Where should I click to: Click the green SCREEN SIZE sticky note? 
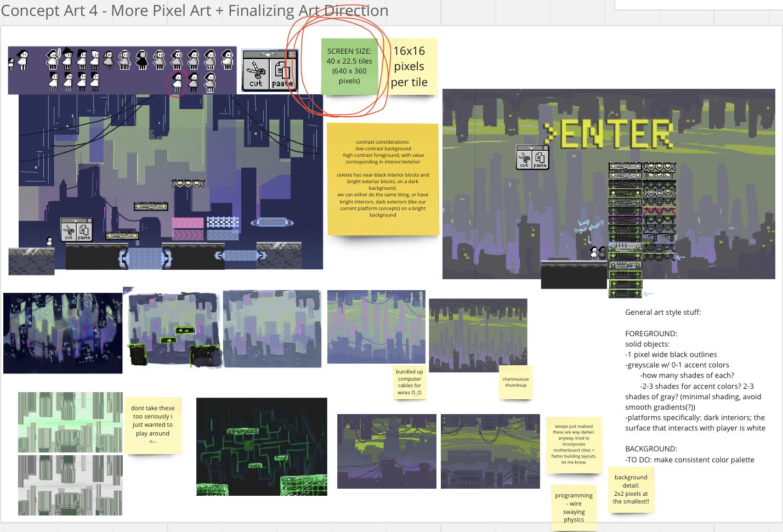click(350, 65)
